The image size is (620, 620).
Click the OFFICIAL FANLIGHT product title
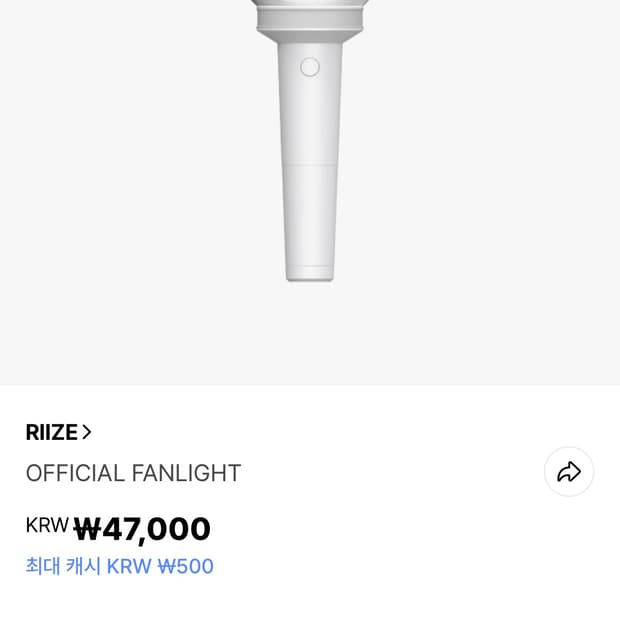tap(133, 473)
